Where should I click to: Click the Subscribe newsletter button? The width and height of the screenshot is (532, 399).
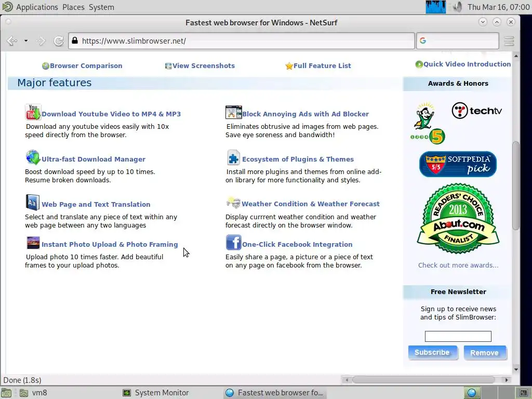coord(432,353)
